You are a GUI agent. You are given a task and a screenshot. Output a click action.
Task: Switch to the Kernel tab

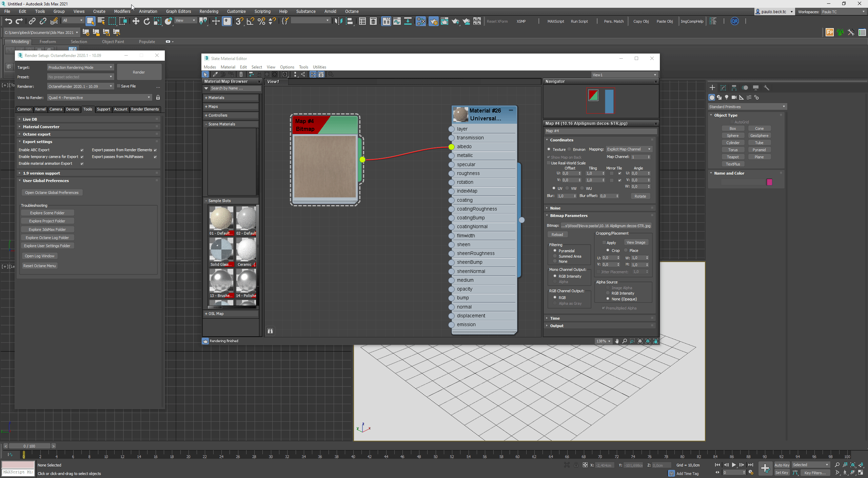pyautogui.click(x=40, y=109)
